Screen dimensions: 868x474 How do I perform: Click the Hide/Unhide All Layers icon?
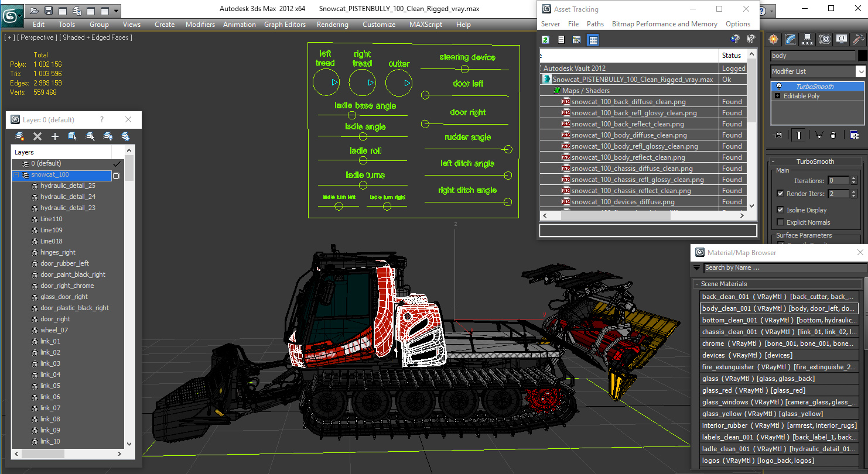coord(108,136)
